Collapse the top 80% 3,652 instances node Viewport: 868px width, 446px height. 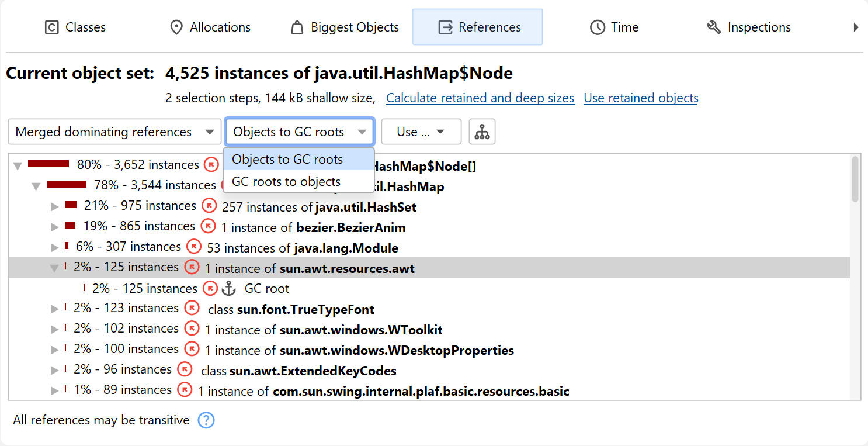[18, 166]
